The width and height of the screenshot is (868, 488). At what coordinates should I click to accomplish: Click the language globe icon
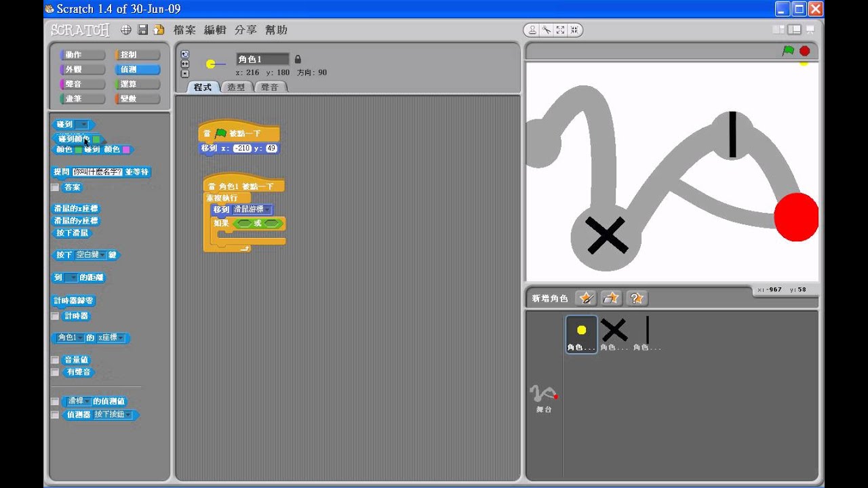coord(126,30)
